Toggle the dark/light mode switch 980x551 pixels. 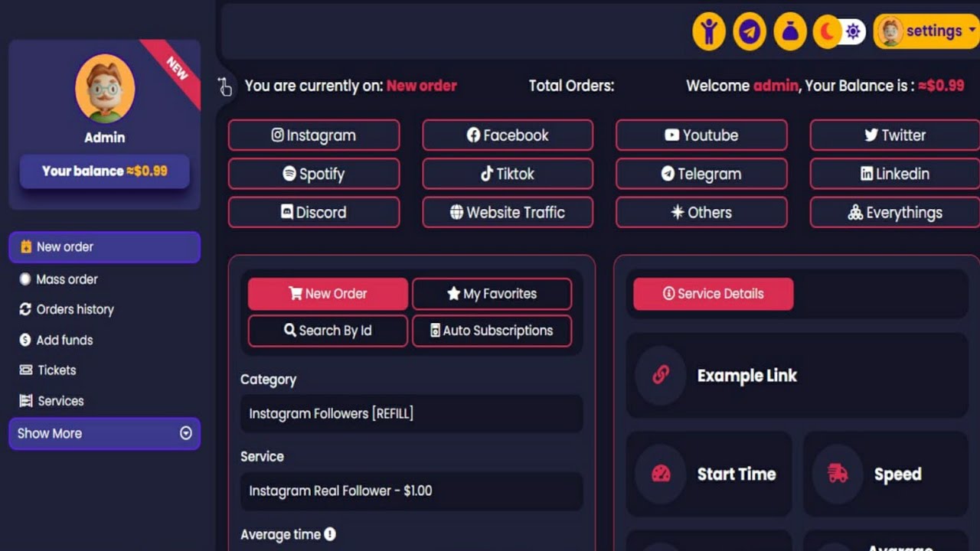[x=839, y=32]
